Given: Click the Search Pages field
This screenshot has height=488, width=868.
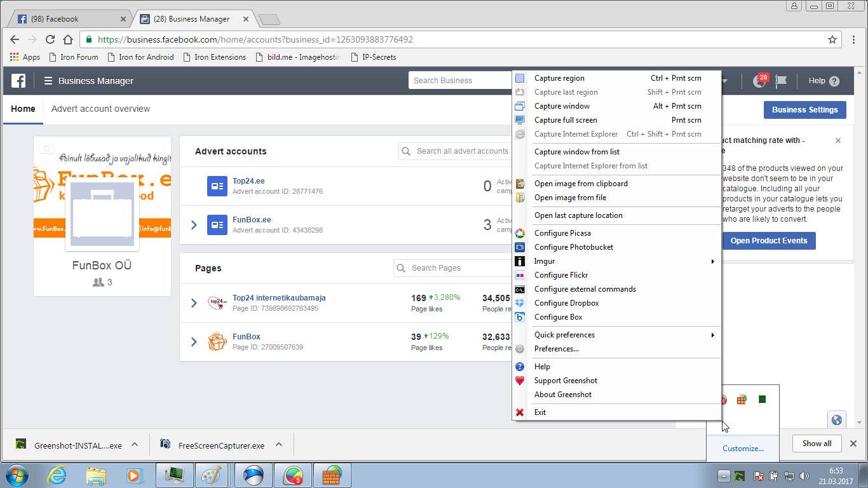Looking at the screenshot, I should [x=454, y=268].
